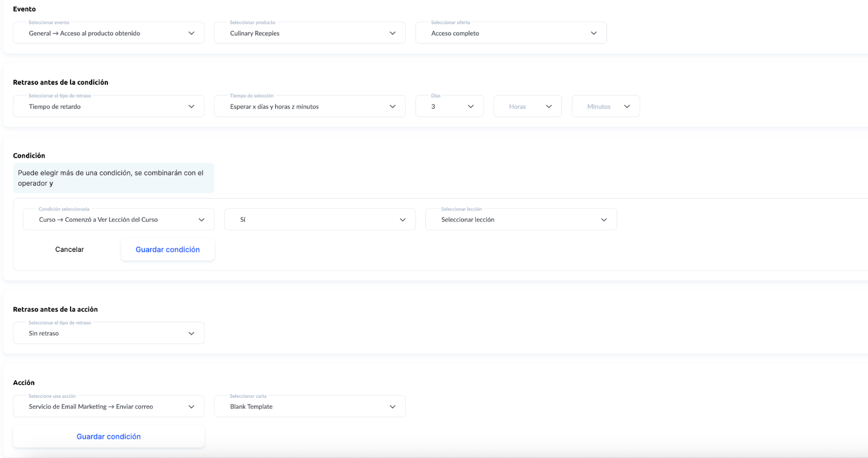The height and width of the screenshot is (458, 868).
Task: Open the 'Seleccionar evento' dropdown
Action: click(108, 33)
